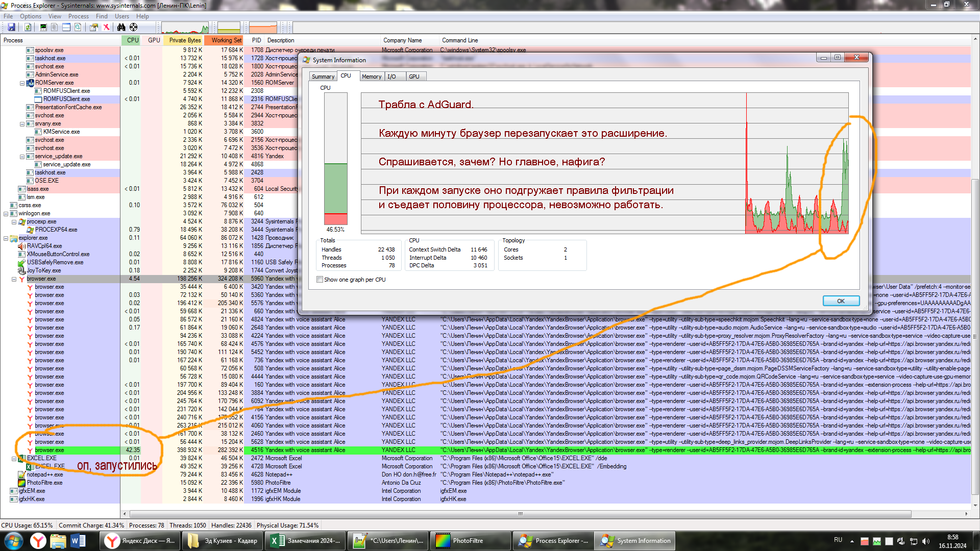The width and height of the screenshot is (980, 551).
Task: Open pinned Yandex Browser on taskbar
Action: pyautogui.click(x=38, y=541)
